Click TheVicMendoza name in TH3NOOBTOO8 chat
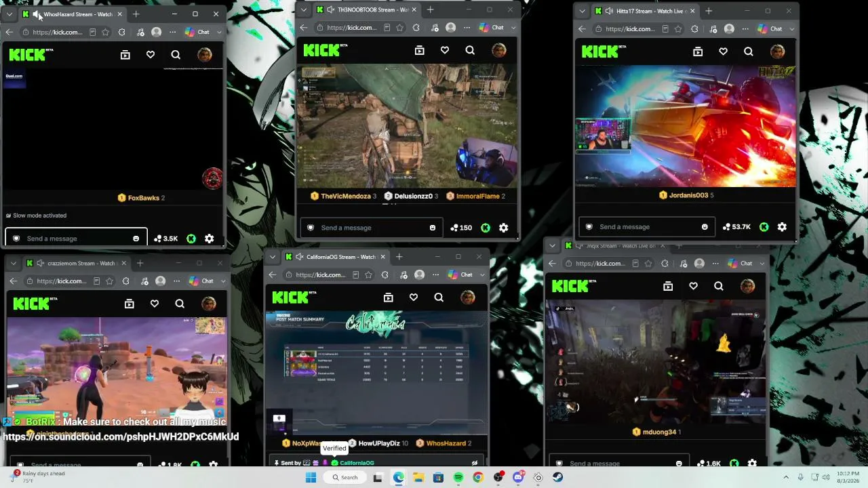The width and height of the screenshot is (868, 488). coord(346,196)
